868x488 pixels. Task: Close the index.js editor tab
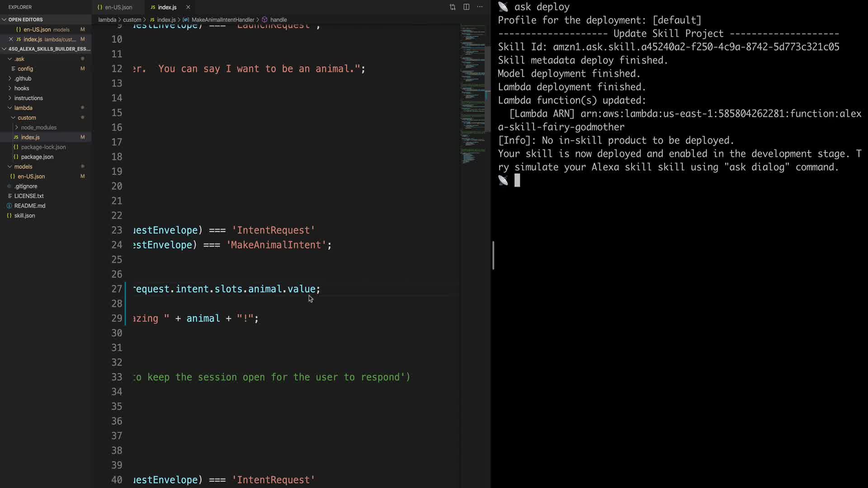click(188, 7)
